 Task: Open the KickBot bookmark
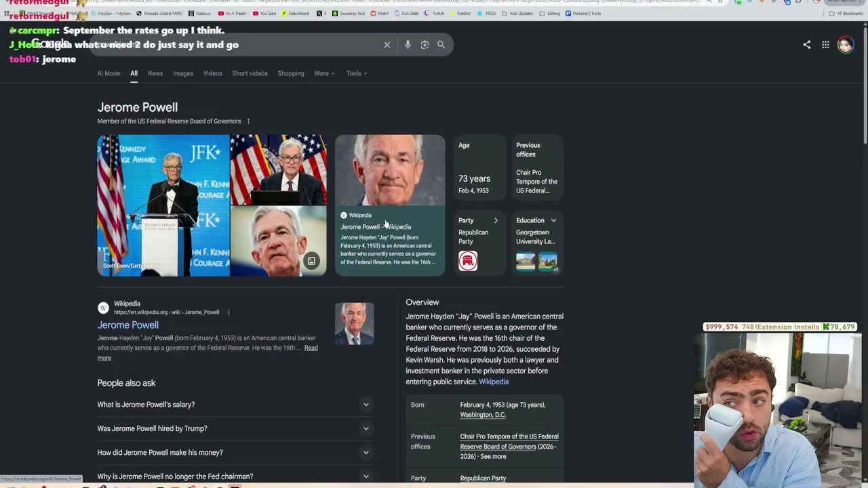[x=460, y=14]
